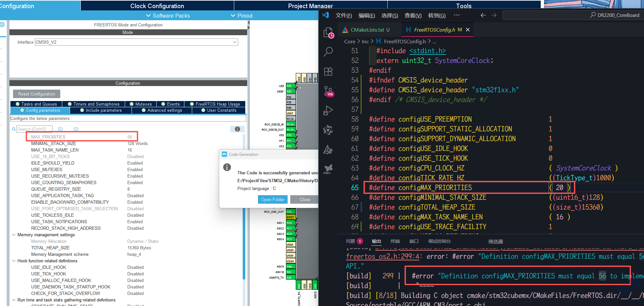Open the Project Manager tab
Screen dimensions: 644x306
pos(310,6)
